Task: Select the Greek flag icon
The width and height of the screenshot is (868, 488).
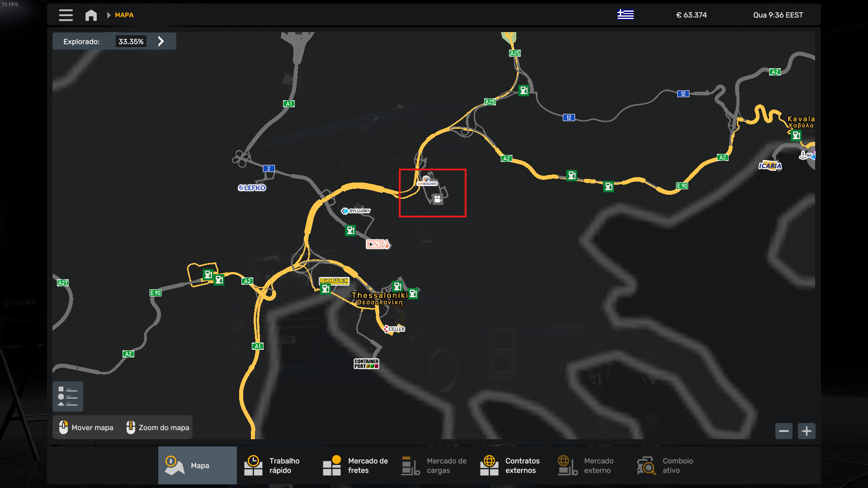Action: 626,14
